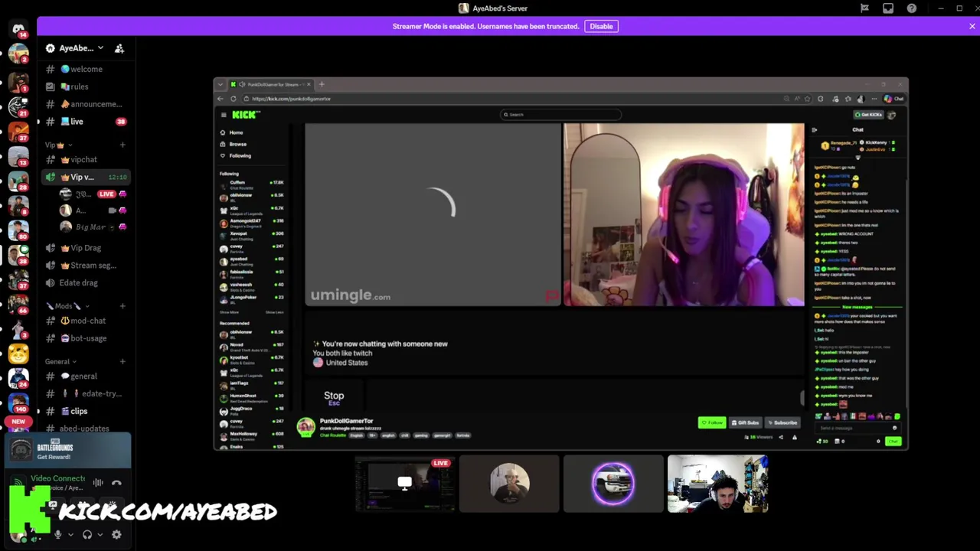Open the mod-chat channel
Image resolution: width=980 pixels, height=551 pixels.
(x=84, y=321)
